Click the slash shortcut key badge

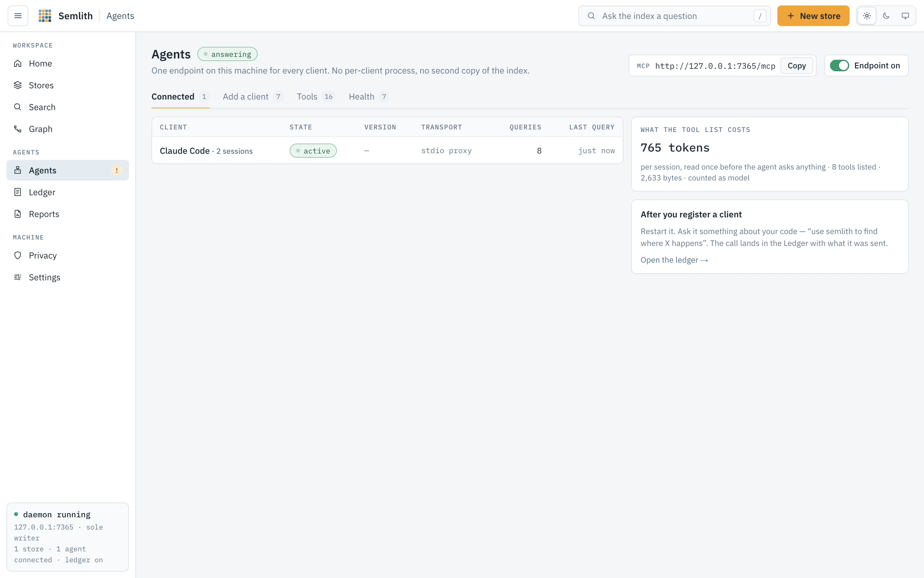(760, 16)
